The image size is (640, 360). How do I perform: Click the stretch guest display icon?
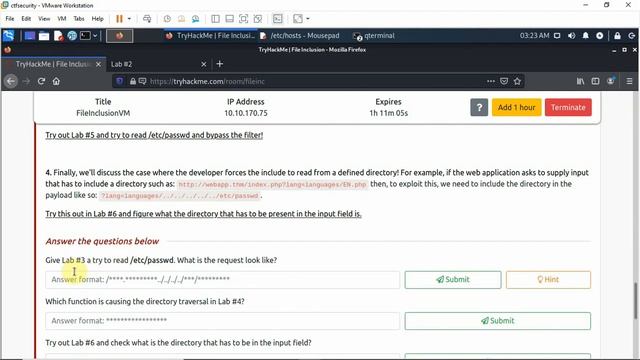tap(298, 19)
